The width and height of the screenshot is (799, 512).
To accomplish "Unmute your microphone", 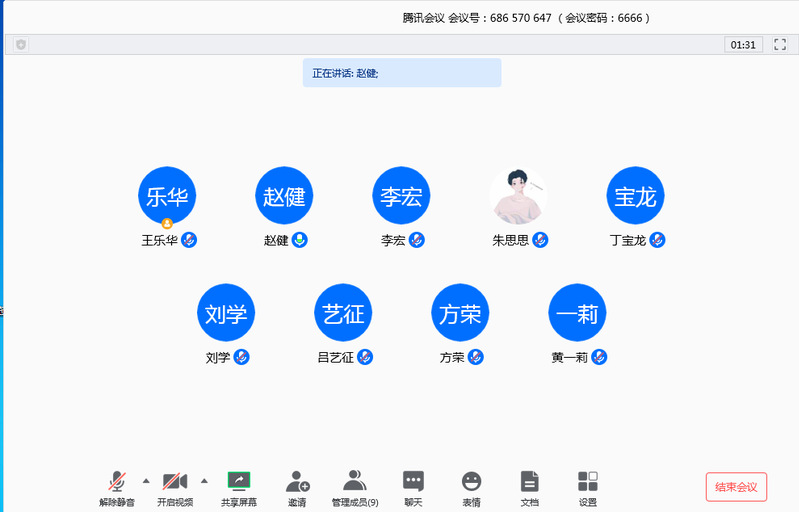I will coord(117,481).
